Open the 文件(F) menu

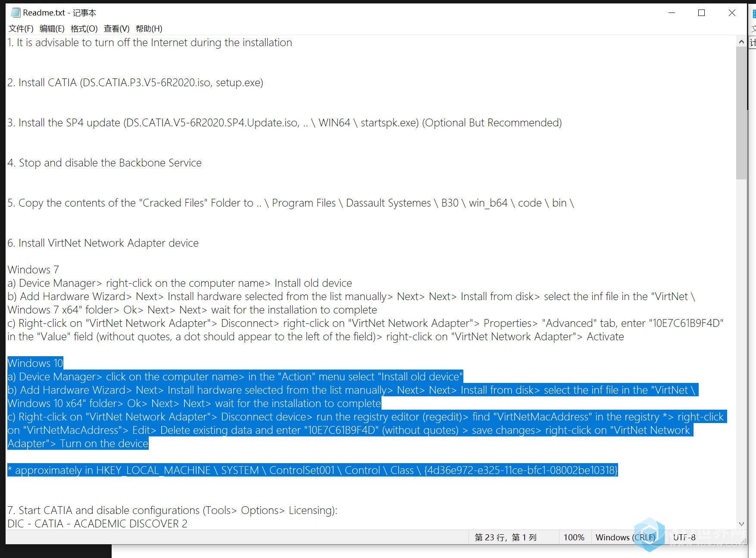tap(21, 29)
